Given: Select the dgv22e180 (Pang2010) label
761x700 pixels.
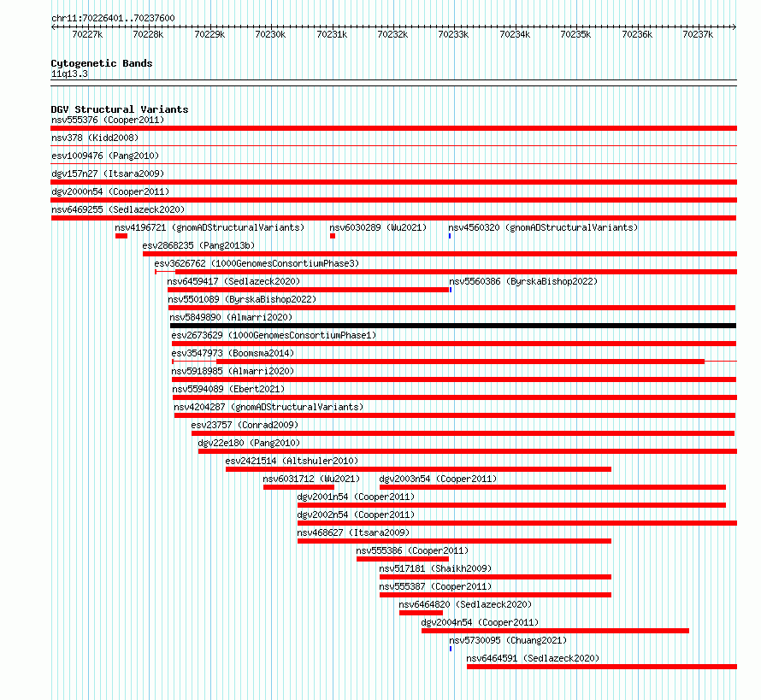Looking at the screenshot, I should tap(249, 443).
